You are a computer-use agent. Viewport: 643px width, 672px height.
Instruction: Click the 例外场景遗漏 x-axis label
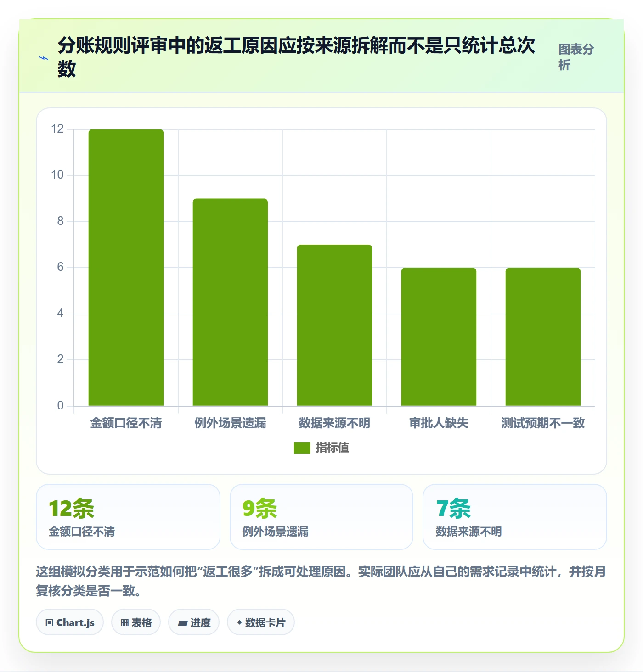230,423
